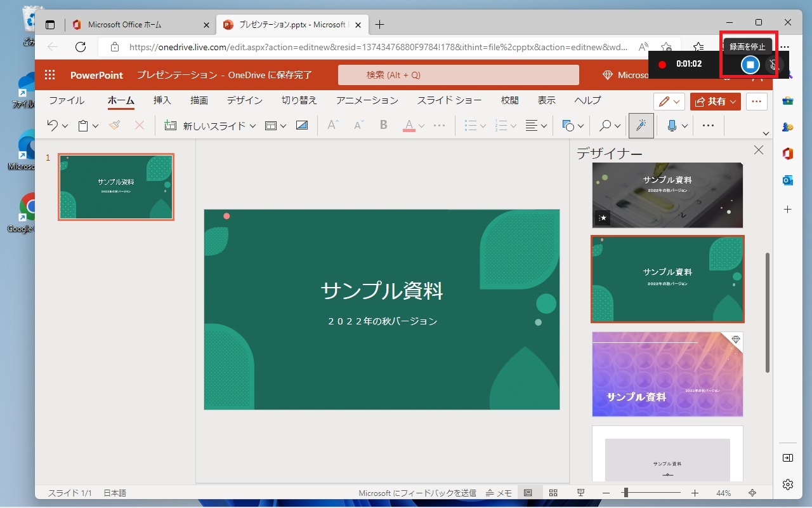
Task: Toggle the recording microphone mute
Action: click(x=773, y=64)
